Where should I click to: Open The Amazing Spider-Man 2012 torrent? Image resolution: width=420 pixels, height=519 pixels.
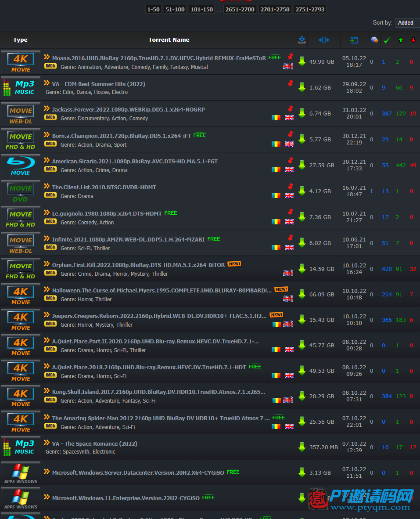pyautogui.click(x=161, y=418)
